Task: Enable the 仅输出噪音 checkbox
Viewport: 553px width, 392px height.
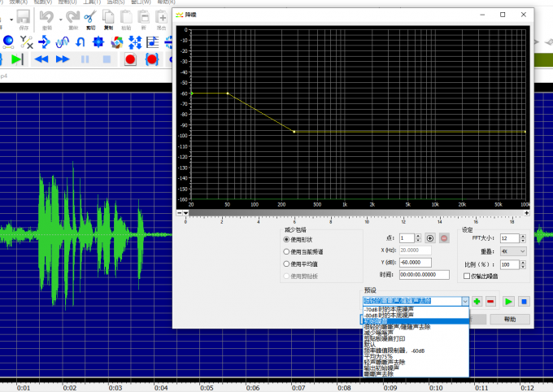Action: 467,276
